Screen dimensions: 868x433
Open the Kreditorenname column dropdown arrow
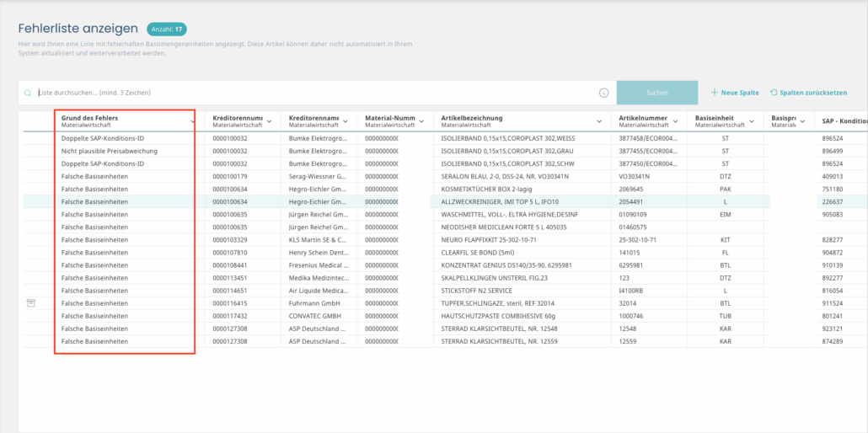[346, 121]
